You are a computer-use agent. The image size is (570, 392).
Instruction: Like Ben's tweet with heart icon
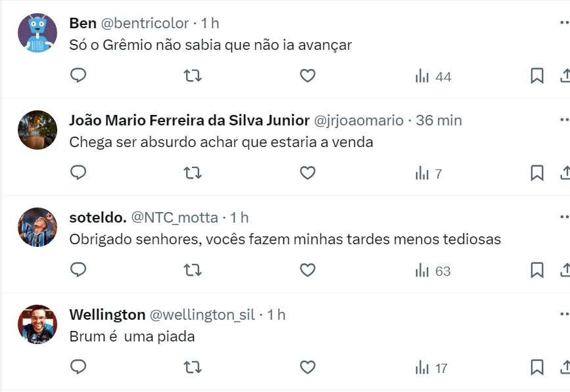pos(308,76)
